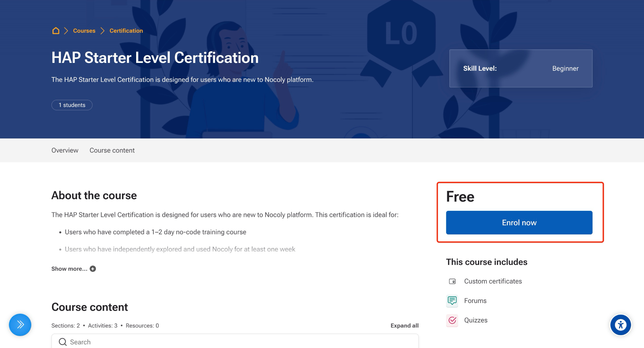
Task: Switch to the Overview tab
Action: point(65,150)
